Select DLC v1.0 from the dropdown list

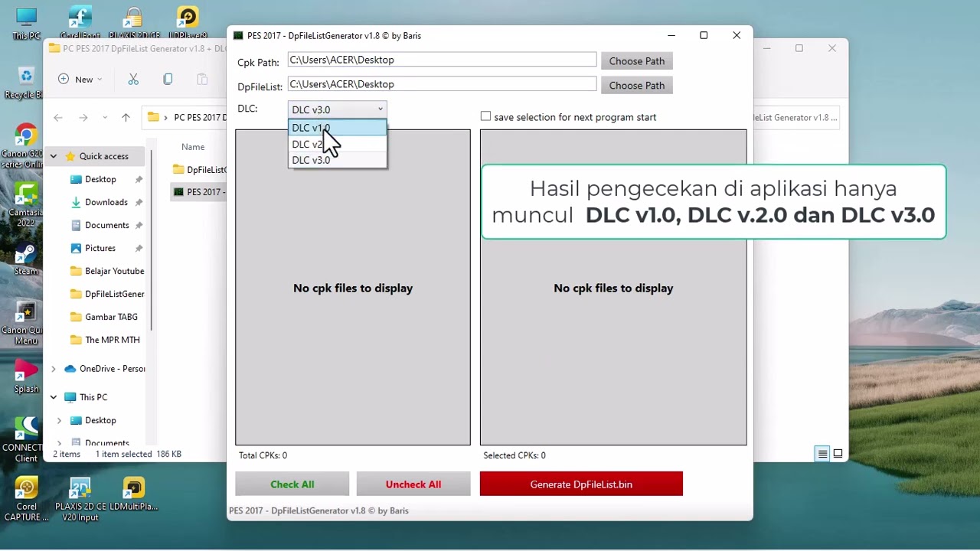pyautogui.click(x=338, y=128)
